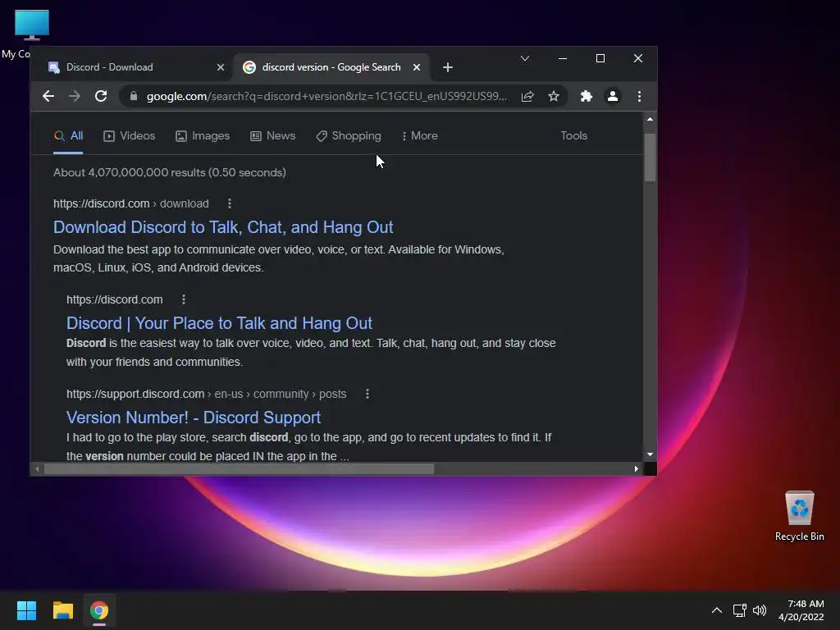Select the All results tab

pyautogui.click(x=68, y=136)
